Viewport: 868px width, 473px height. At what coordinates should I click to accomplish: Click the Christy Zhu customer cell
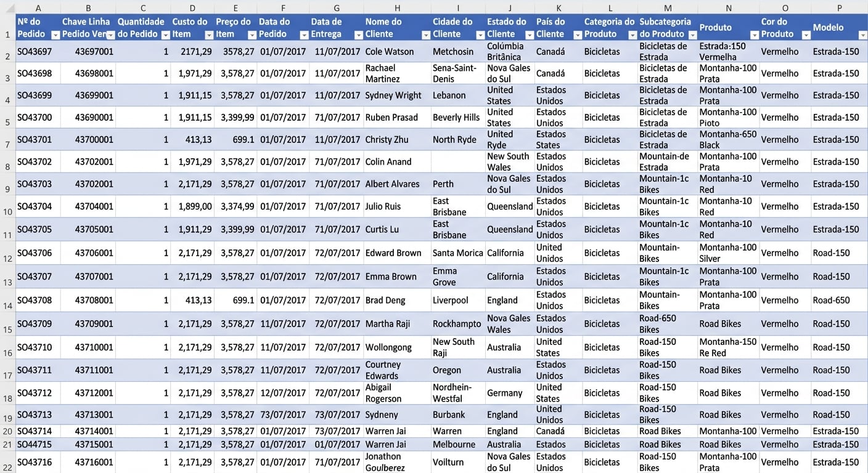397,140
